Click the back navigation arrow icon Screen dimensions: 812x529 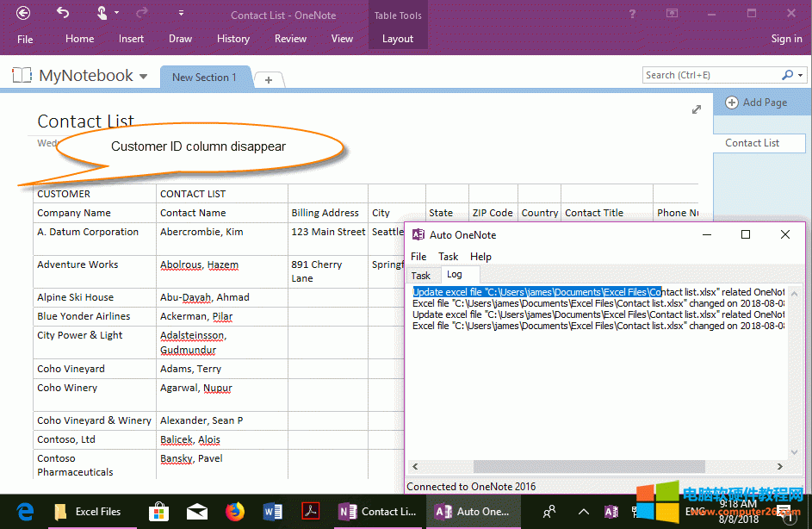[23, 15]
